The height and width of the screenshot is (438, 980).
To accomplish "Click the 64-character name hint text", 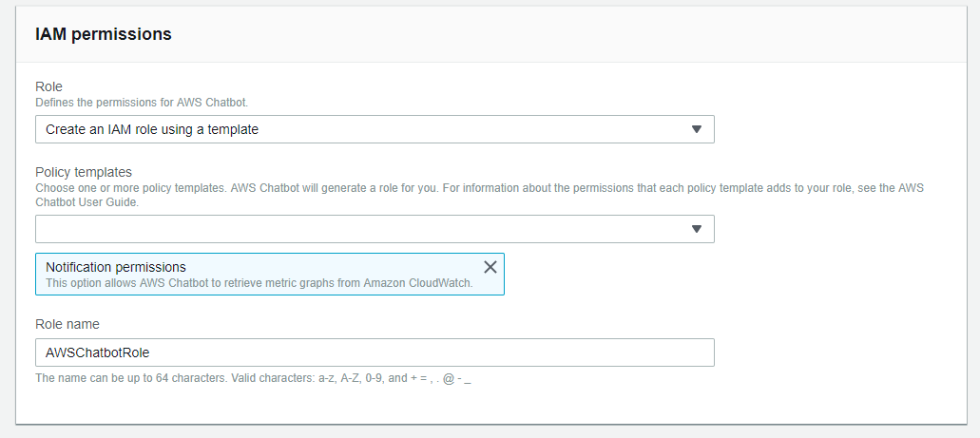I will pos(252,378).
